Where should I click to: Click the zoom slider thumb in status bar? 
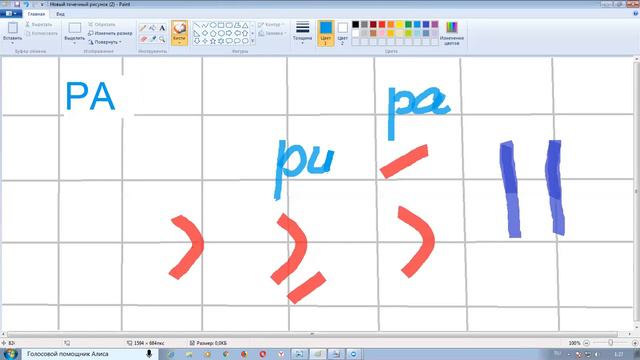[610, 343]
